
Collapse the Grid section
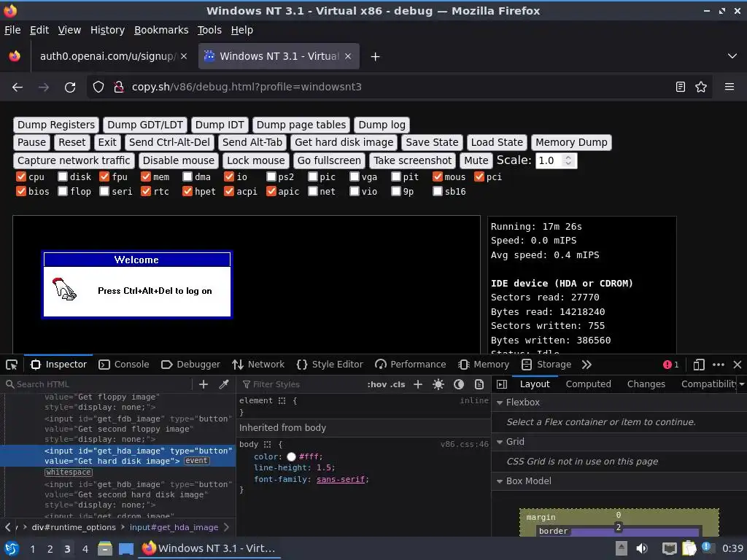[500, 442]
